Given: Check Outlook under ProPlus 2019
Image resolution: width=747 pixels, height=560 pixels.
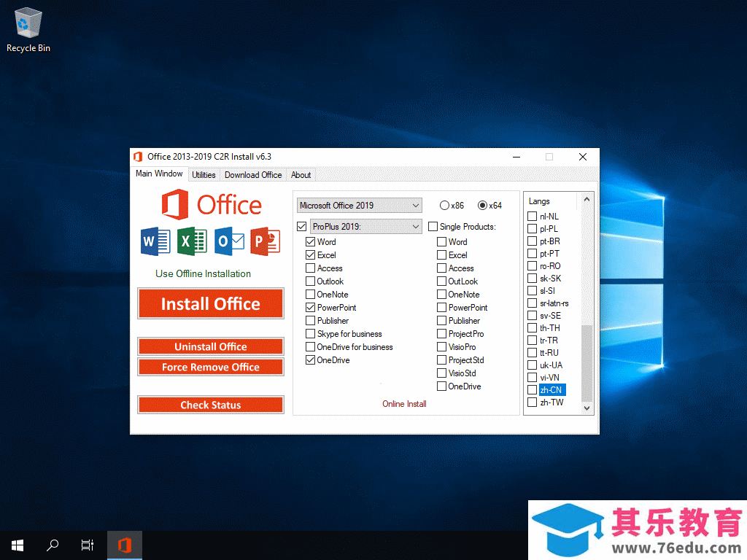Looking at the screenshot, I should tap(310, 281).
